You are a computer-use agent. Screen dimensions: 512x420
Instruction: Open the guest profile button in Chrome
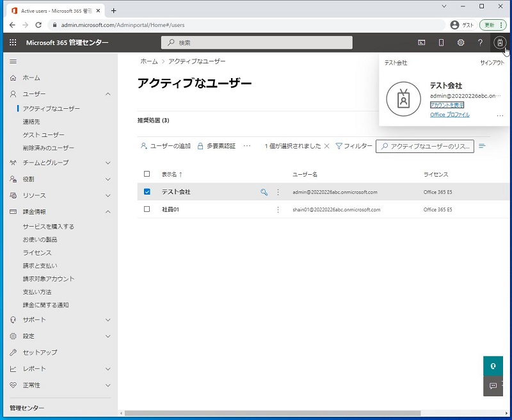462,25
